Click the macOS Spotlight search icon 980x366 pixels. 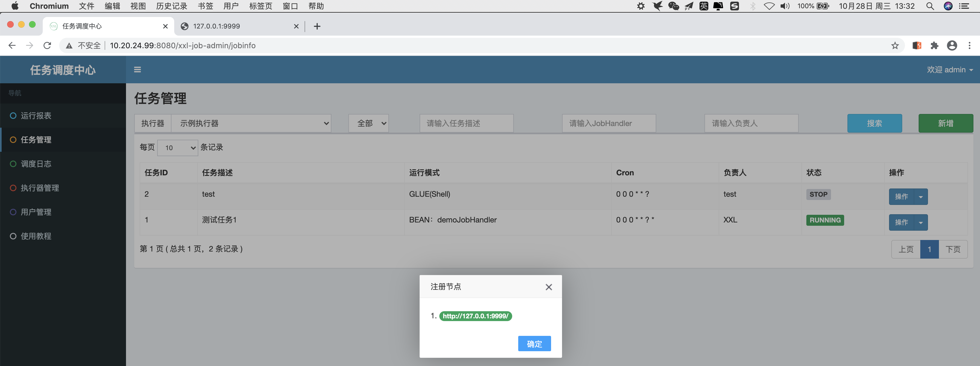(x=930, y=6)
